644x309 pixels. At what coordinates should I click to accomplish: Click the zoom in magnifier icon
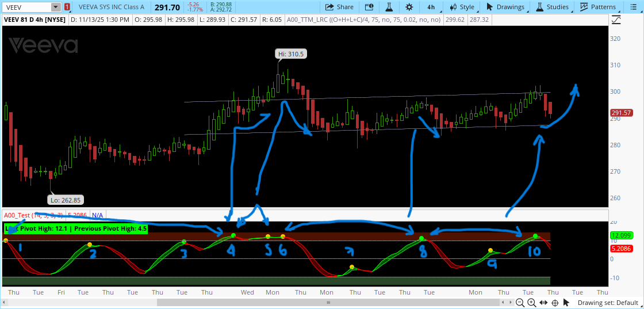pyautogui.click(x=531, y=303)
